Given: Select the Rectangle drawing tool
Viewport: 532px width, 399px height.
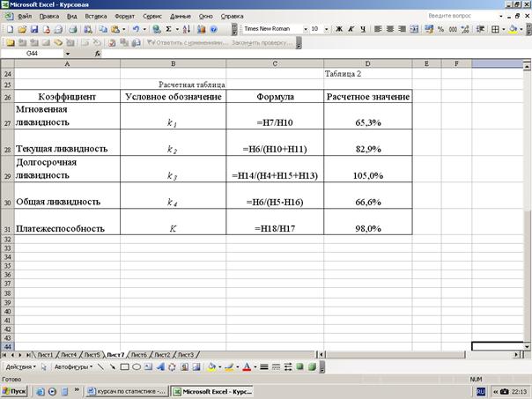Looking at the screenshot, I should [x=124, y=366].
